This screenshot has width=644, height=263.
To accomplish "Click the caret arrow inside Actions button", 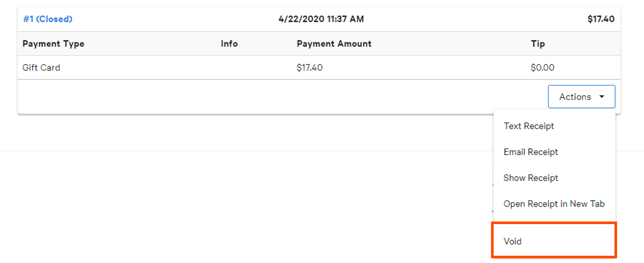I will tap(601, 97).
